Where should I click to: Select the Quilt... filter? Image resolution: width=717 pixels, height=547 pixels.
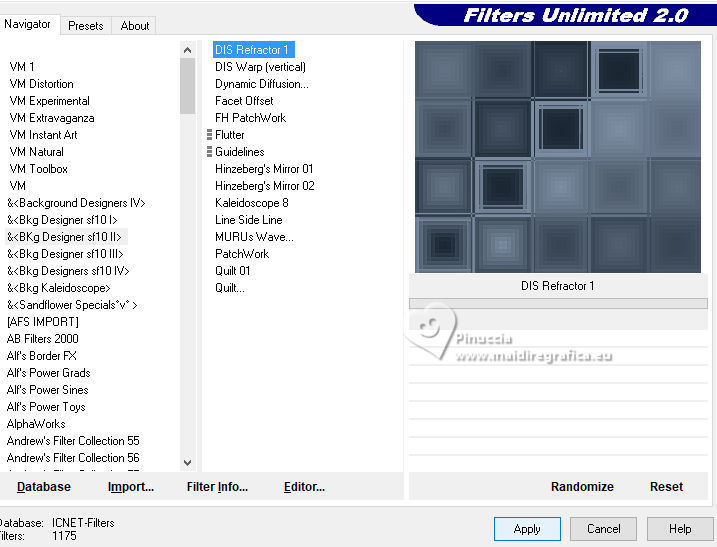pos(230,288)
